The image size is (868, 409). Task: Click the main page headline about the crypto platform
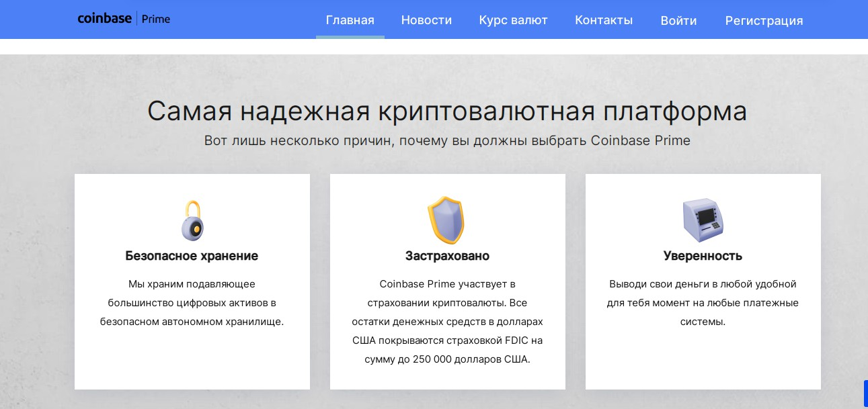(x=448, y=110)
